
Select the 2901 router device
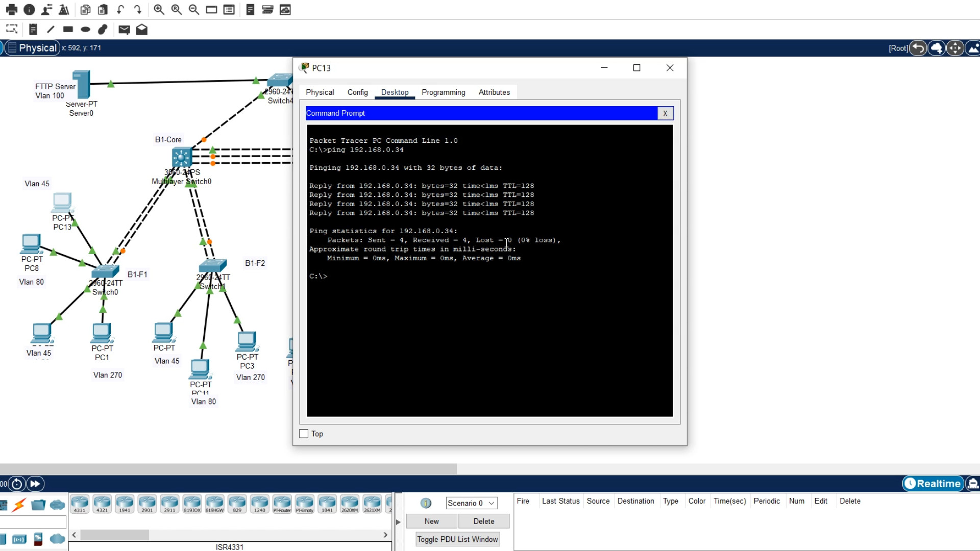tap(147, 504)
